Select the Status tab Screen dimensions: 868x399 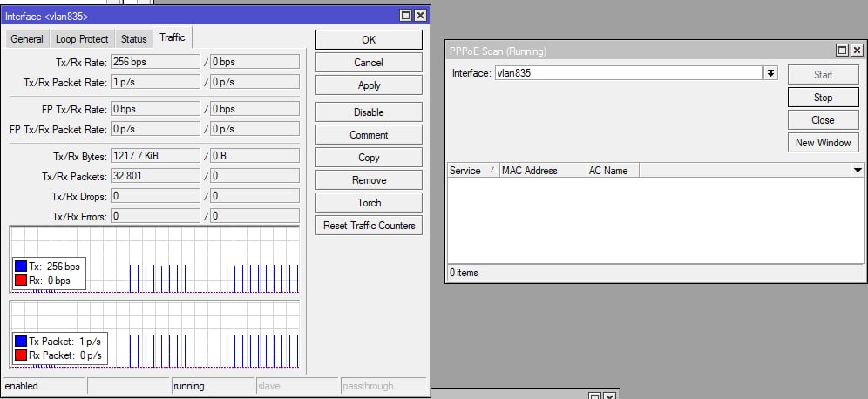(133, 39)
